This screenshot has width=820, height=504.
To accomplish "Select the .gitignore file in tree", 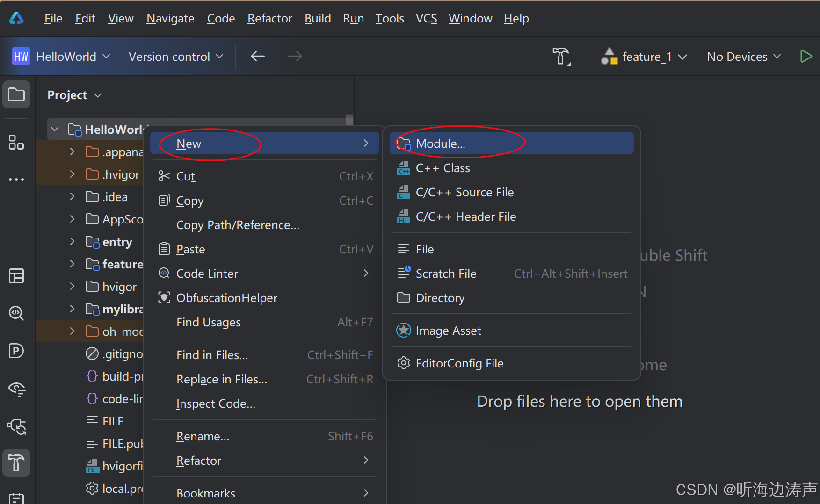I will coord(114,354).
